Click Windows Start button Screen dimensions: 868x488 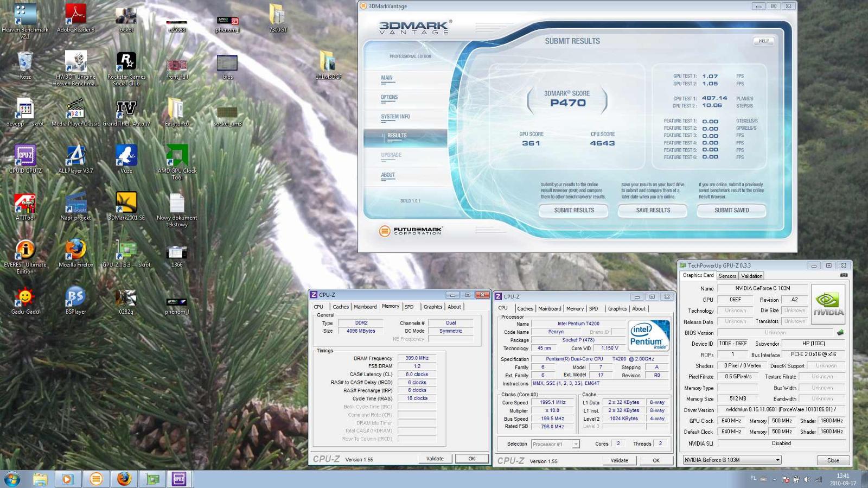[12, 479]
